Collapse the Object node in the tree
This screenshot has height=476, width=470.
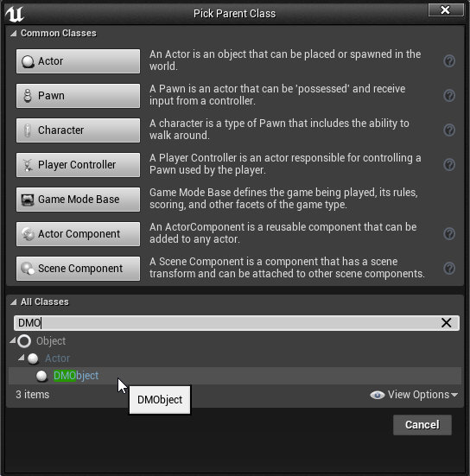point(12,340)
